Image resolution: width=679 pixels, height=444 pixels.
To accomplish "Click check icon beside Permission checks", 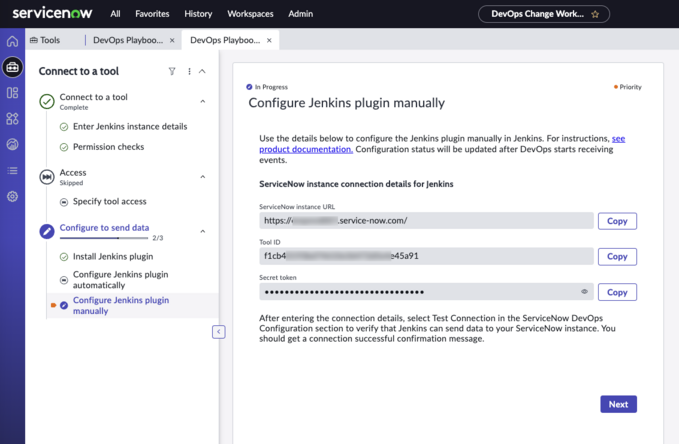I will click(64, 147).
